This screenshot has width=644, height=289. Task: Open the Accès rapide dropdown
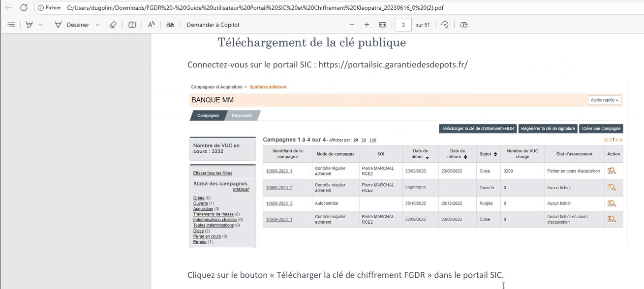click(x=604, y=100)
